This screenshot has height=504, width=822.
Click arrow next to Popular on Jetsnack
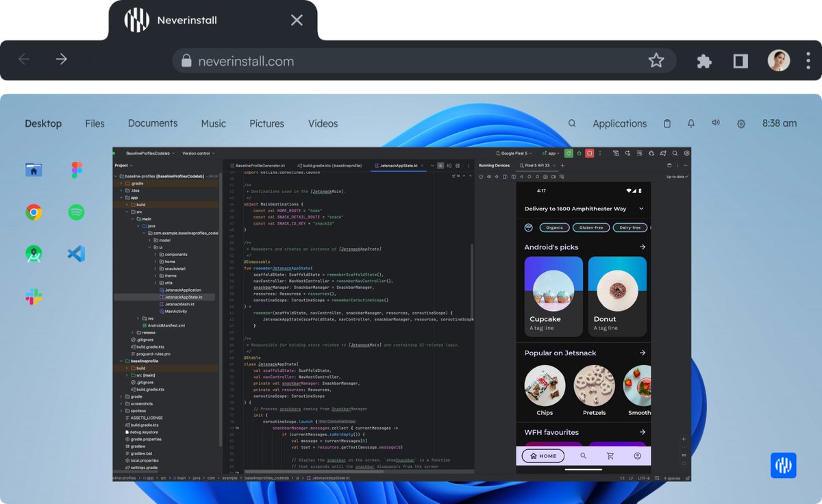(643, 353)
